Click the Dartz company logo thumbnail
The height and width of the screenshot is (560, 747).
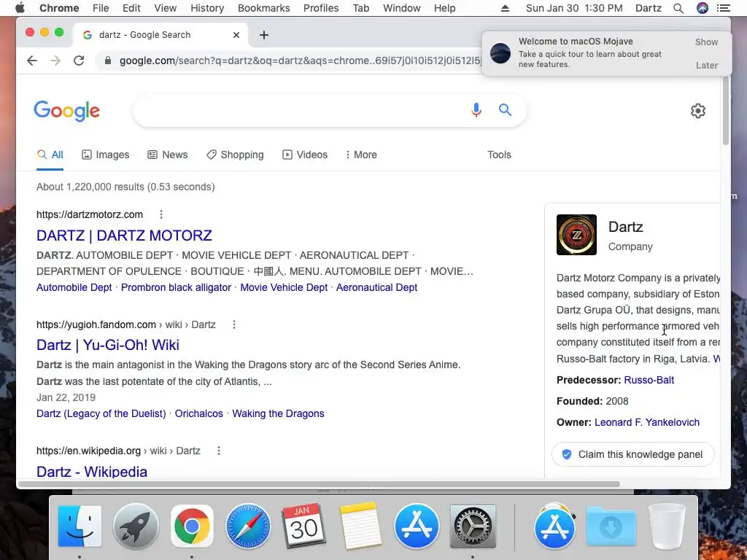[576, 235]
